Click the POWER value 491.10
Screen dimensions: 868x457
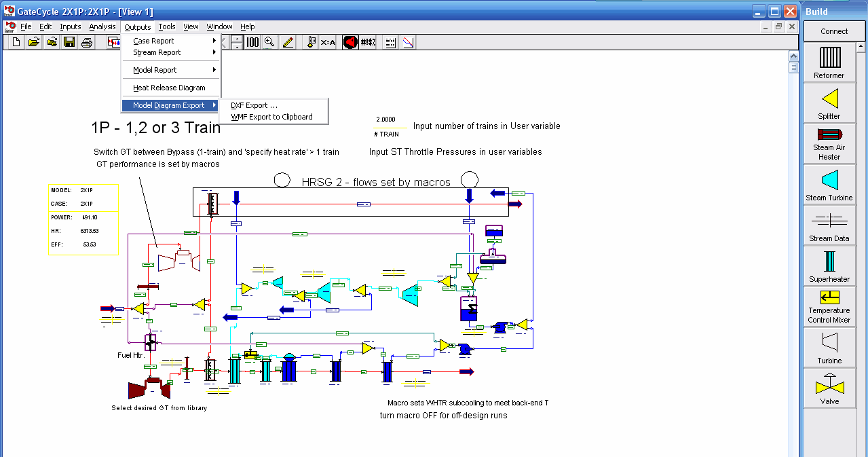90,217
